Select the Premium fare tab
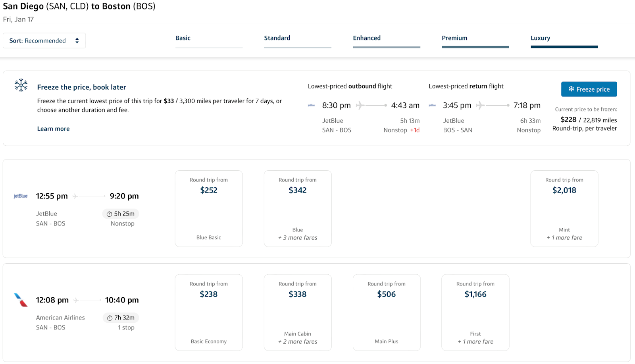This screenshot has height=364, width=635. (x=454, y=38)
